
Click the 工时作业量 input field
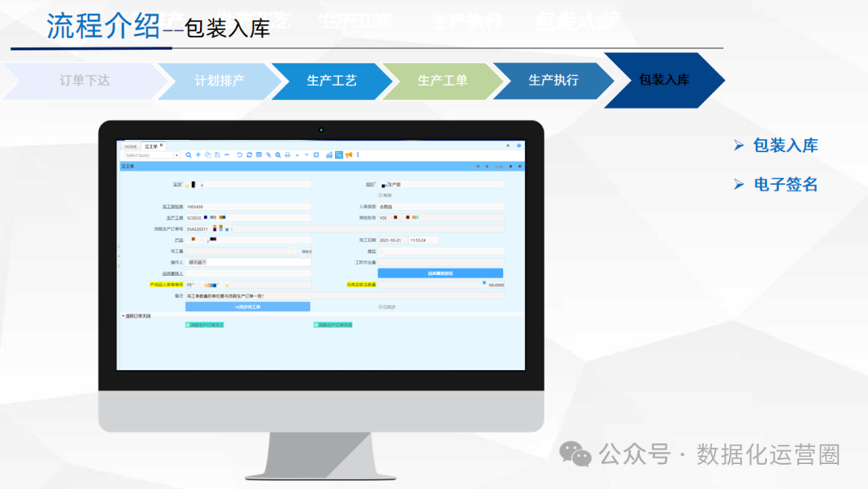(440, 262)
